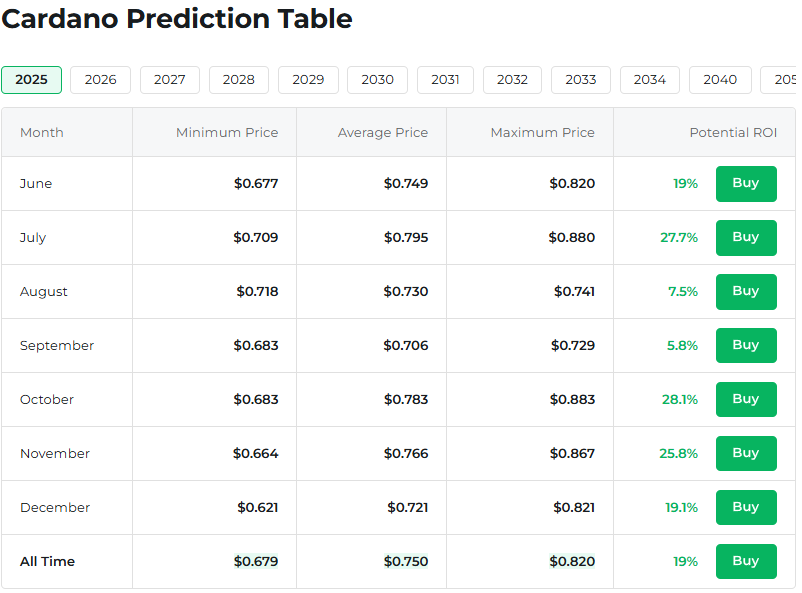The height and width of the screenshot is (593, 802).
Task: Hit Buy for September
Action: (x=746, y=346)
